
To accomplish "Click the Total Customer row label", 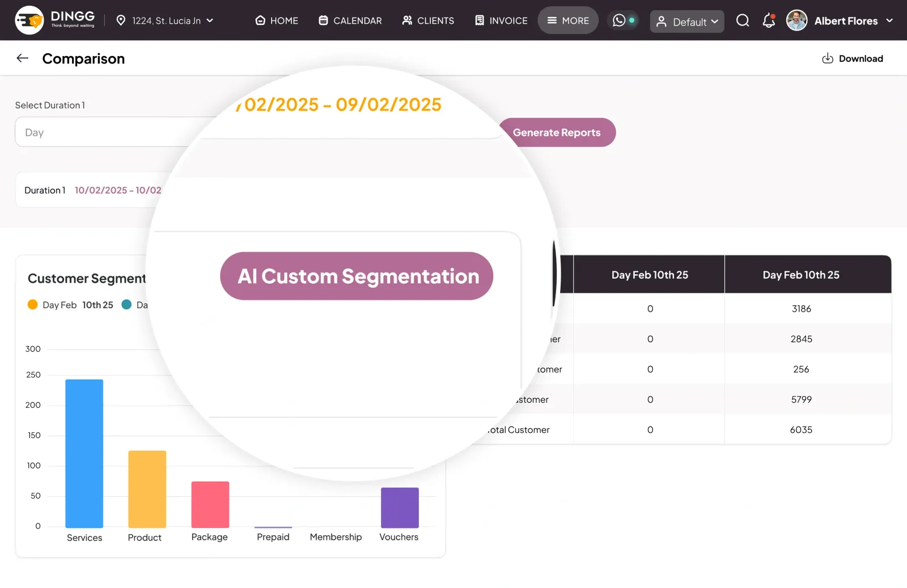I will click(x=519, y=430).
